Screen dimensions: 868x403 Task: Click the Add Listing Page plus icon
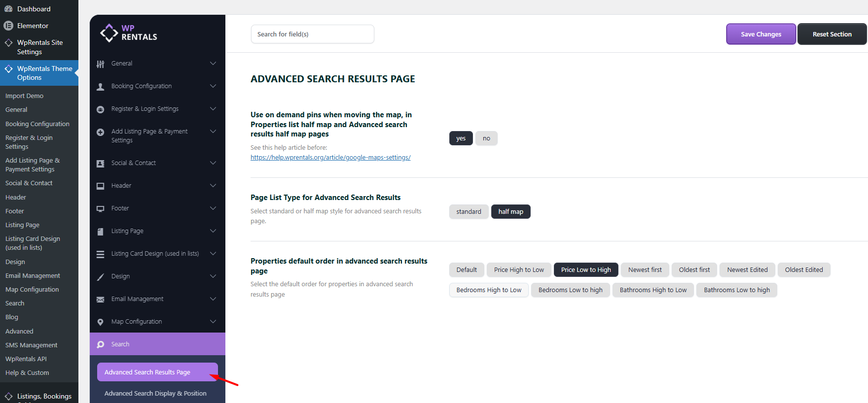click(x=101, y=132)
